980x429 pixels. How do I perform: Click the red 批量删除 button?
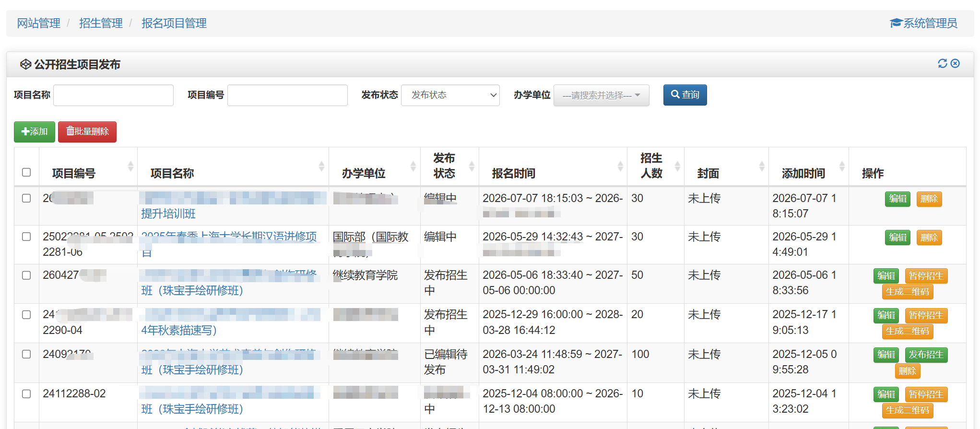87,131
